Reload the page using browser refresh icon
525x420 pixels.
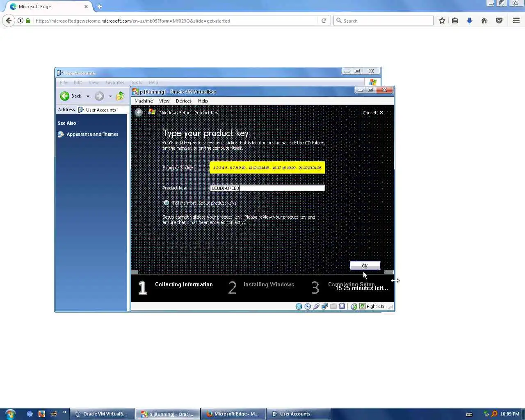pyautogui.click(x=324, y=21)
